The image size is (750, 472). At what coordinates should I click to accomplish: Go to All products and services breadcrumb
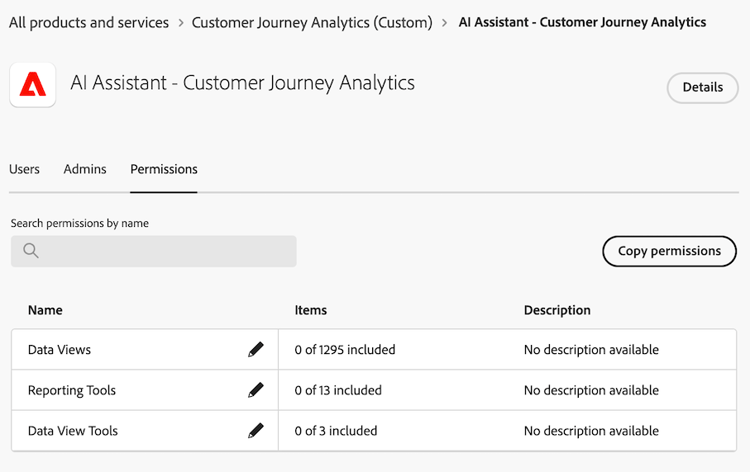click(89, 22)
